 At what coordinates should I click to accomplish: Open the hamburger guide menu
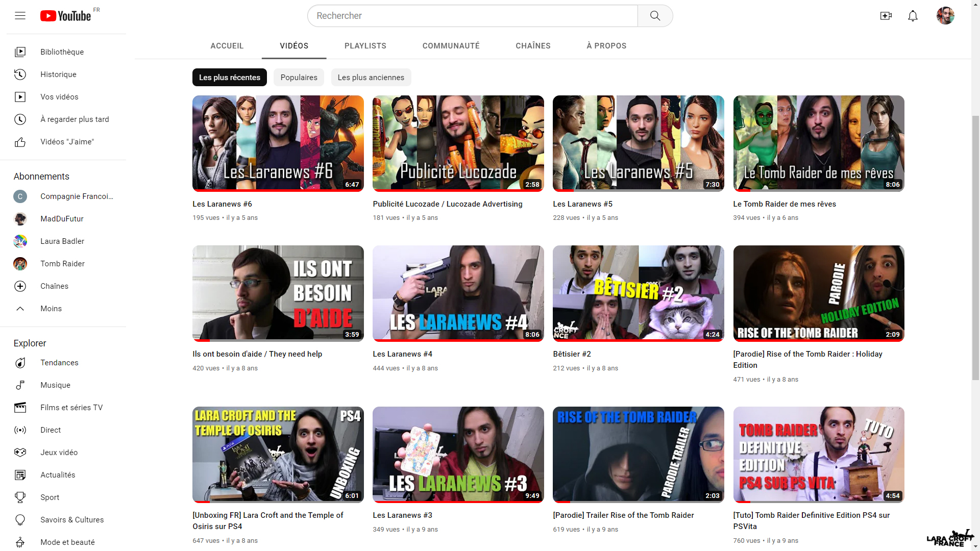point(20,16)
